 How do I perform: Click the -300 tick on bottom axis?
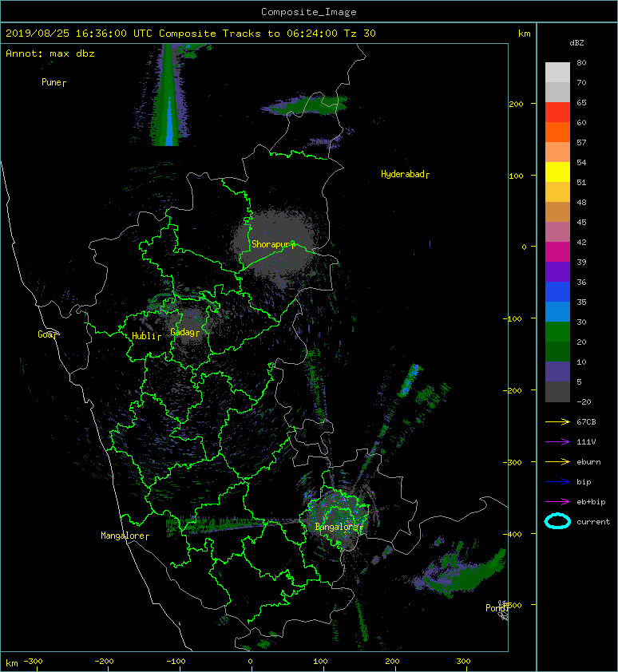(x=33, y=662)
